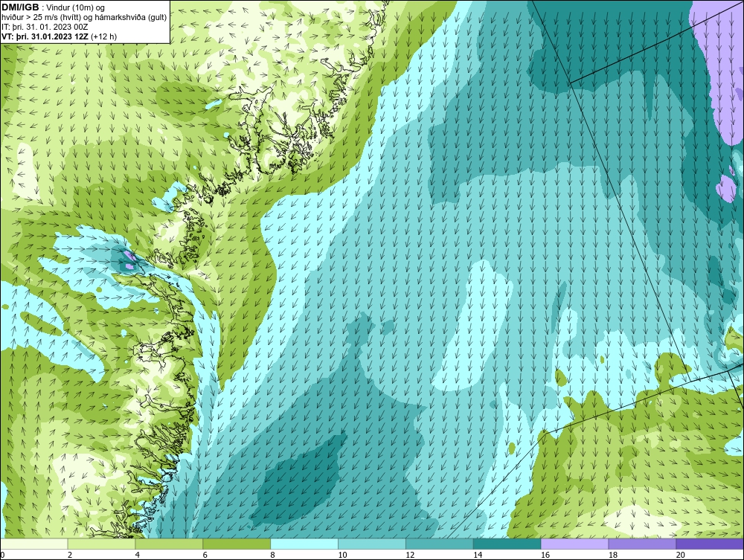
Task: Click the legend label '14'
Action: coord(478,555)
